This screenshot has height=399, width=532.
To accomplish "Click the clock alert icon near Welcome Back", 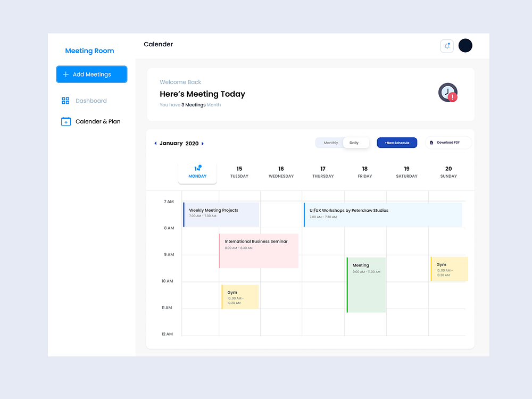I will tap(446, 92).
